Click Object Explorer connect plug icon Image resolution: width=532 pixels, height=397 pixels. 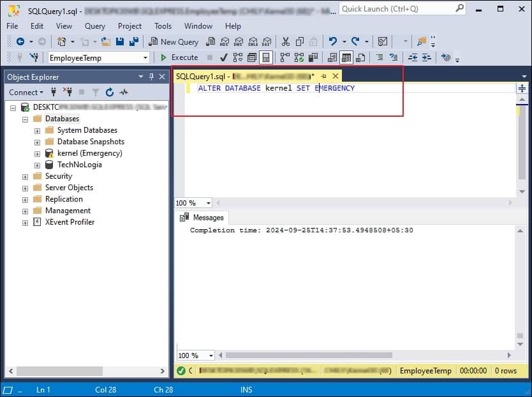tap(54, 92)
